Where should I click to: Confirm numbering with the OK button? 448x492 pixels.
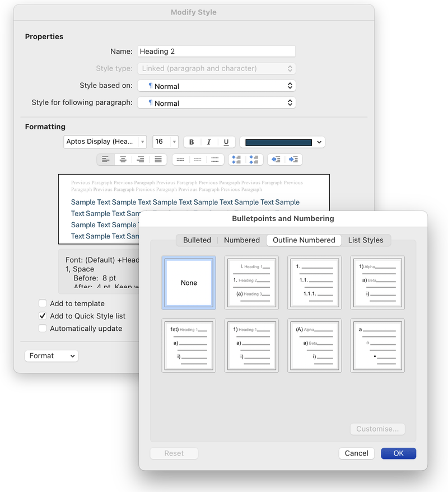point(398,453)
